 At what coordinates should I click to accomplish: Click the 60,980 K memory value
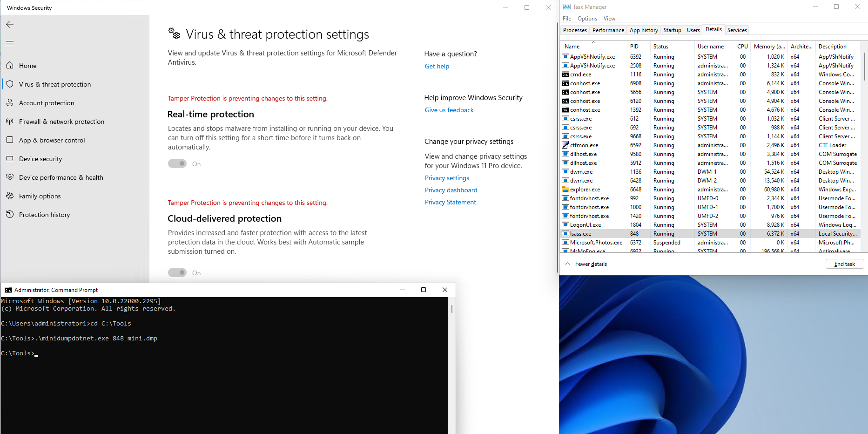click(774, 190)
